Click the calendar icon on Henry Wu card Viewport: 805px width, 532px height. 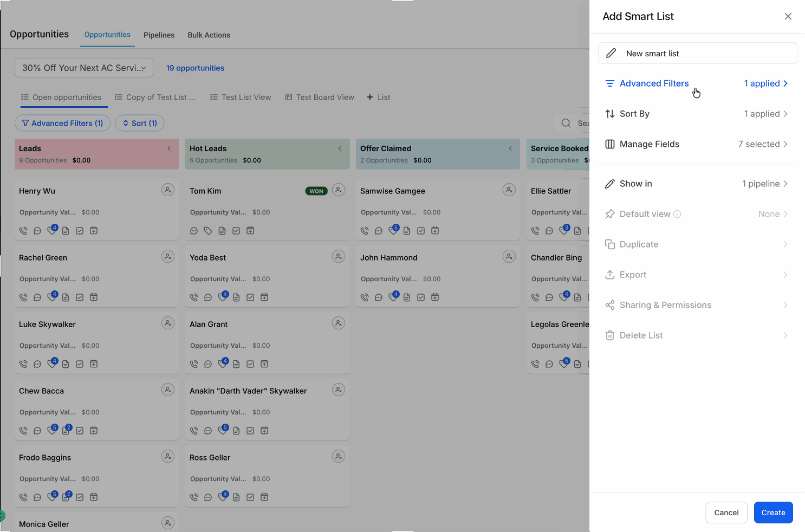pyautogui.click(x=94, y=231)
